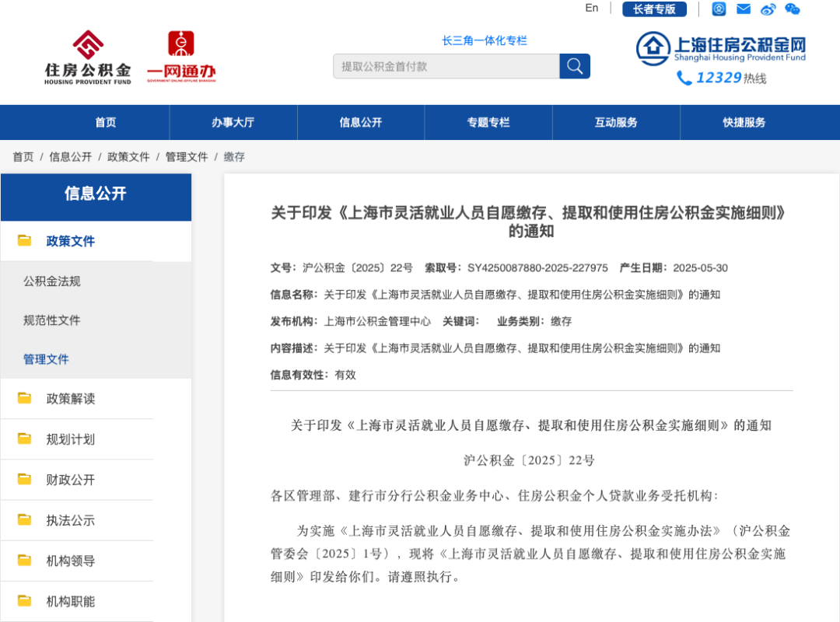840x622 pixels.
Task: Open the 办事大厅 navigation tab
Action: point(233,122)
